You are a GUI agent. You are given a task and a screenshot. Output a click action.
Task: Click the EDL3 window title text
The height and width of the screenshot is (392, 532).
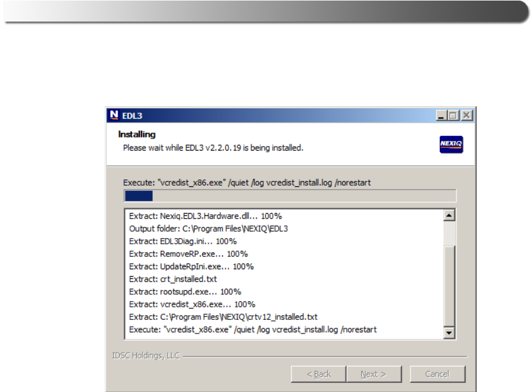pyautogui.click(x=132, y=116)
